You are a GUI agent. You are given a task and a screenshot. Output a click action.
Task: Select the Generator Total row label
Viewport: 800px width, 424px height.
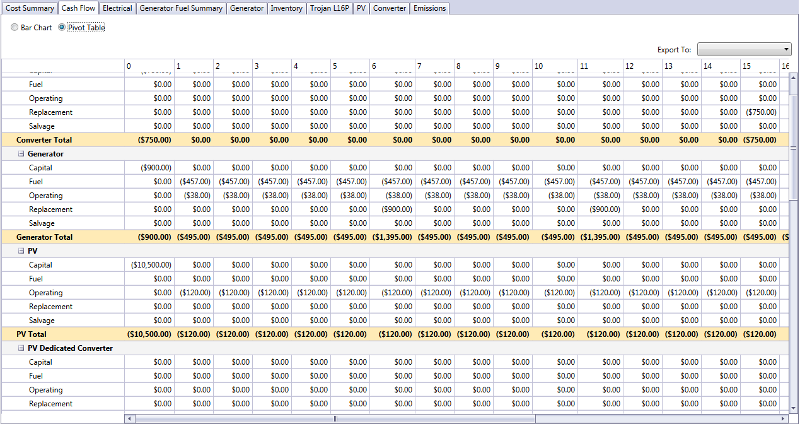pyautogui.click(x=44, y=237)
